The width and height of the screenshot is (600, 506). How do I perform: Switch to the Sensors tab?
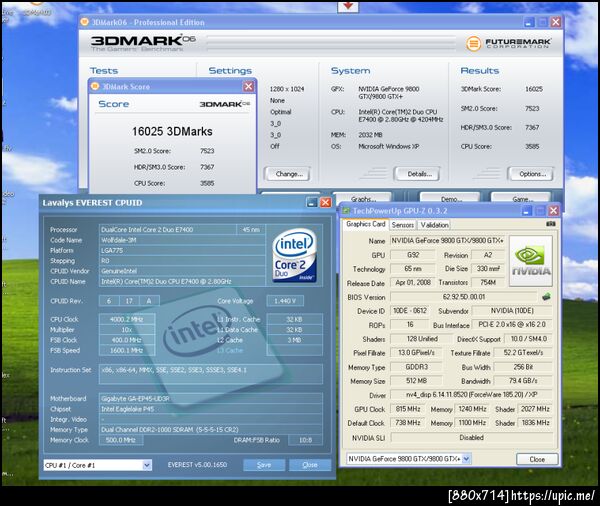tap(403, 225)
